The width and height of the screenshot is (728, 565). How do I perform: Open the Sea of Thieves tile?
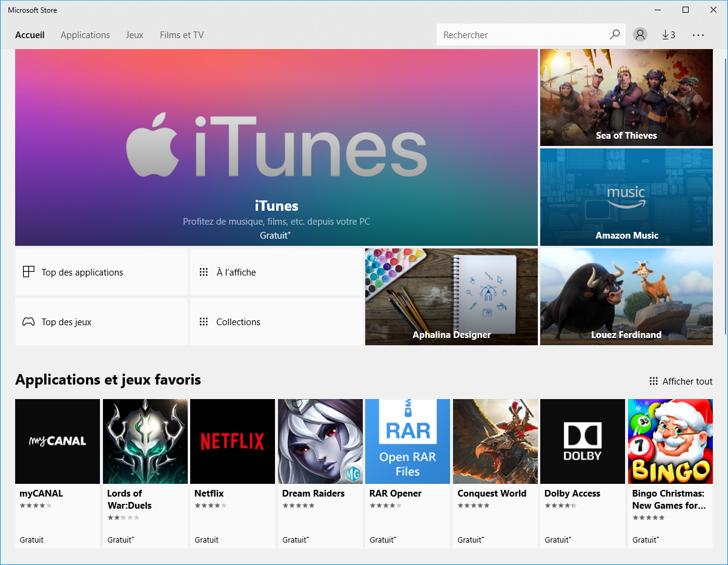[626, 97]
